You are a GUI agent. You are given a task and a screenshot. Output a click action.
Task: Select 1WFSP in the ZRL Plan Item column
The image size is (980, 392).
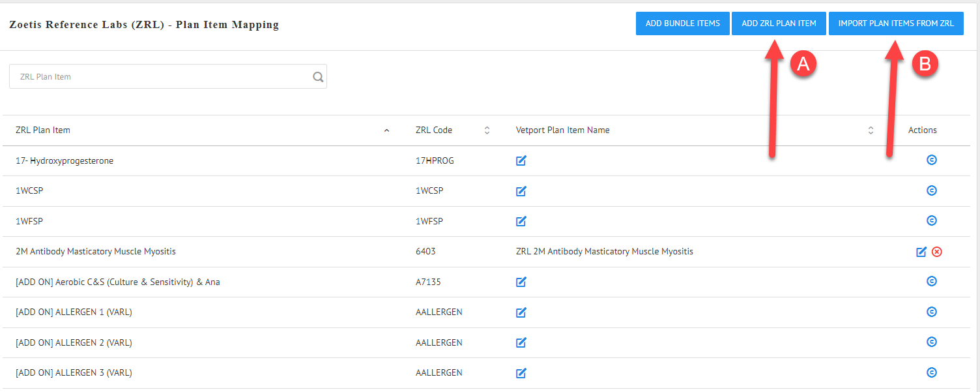pos(29,221)
